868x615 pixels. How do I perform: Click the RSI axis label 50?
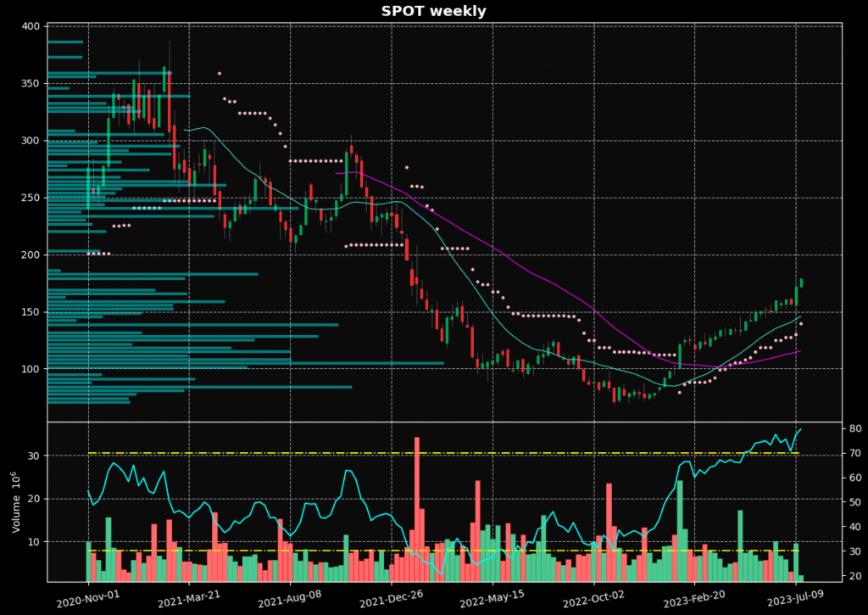[x=854, y=502]
